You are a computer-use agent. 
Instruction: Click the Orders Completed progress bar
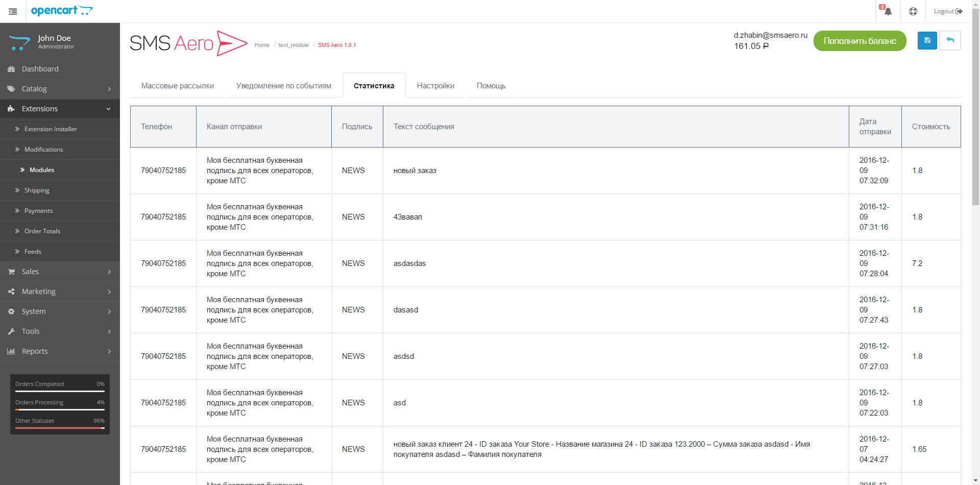coord(60,392)
